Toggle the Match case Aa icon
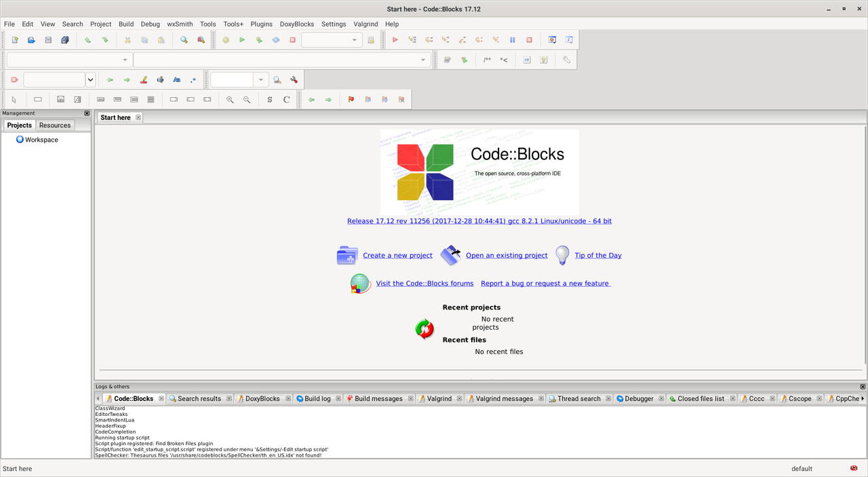The width and height of the screenshot is (868, 477). pos(176,80)
